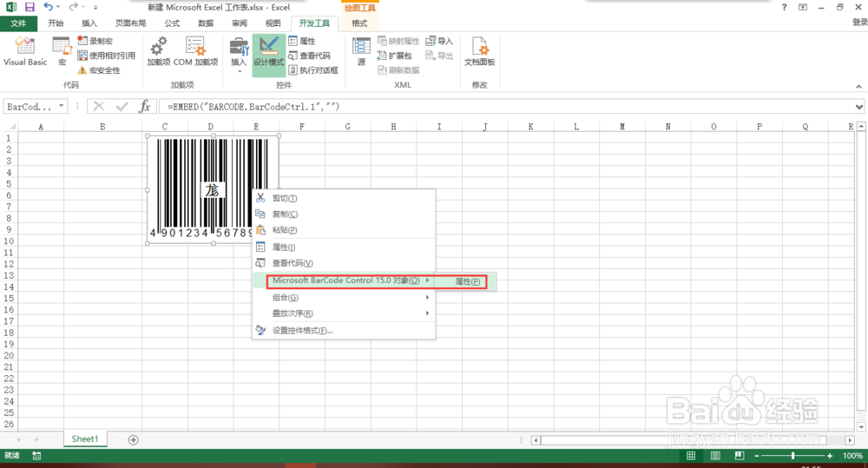The width and height of the screenshot is (868, 468).
Task: Choose 粘贴(P) from context menu
Action: 344,230
